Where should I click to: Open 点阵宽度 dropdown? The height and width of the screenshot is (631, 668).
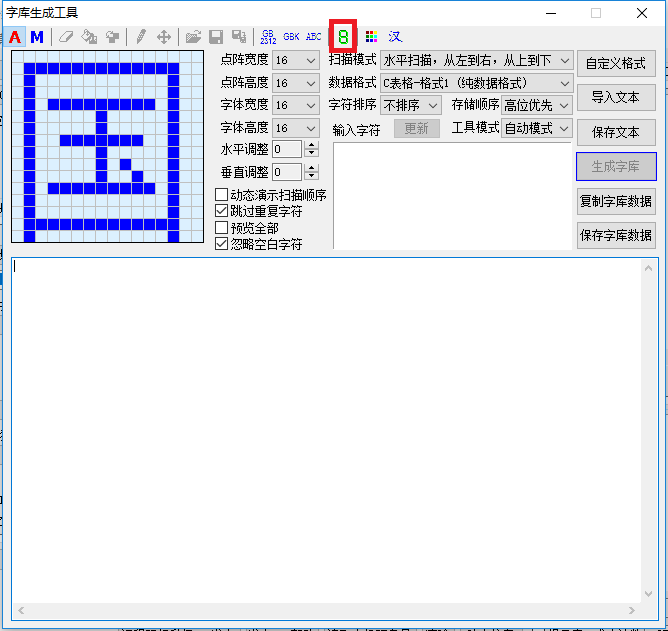pyautogui.click(x=296, y=61)
